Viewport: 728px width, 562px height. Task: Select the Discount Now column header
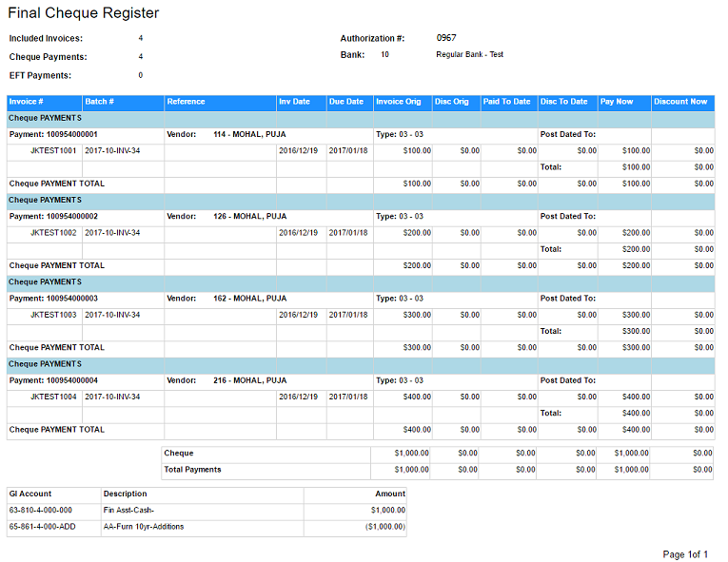pyautogui.click(x=680, y=102)
